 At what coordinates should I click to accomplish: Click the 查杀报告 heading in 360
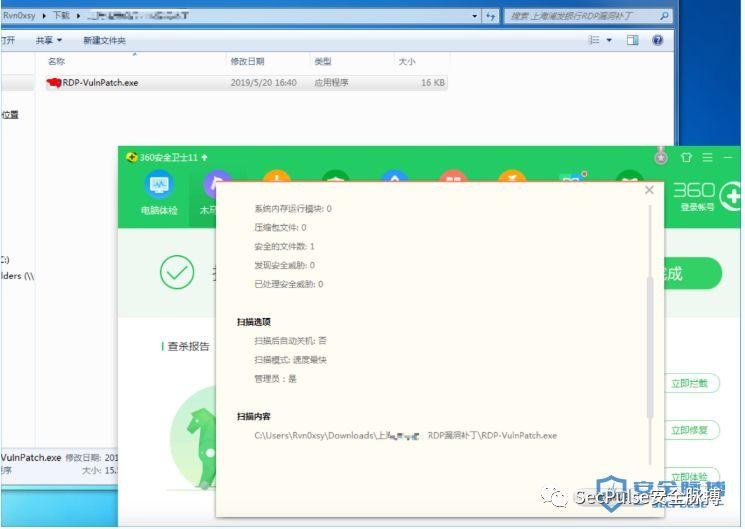pyautogui.click(x=189, y=346)
